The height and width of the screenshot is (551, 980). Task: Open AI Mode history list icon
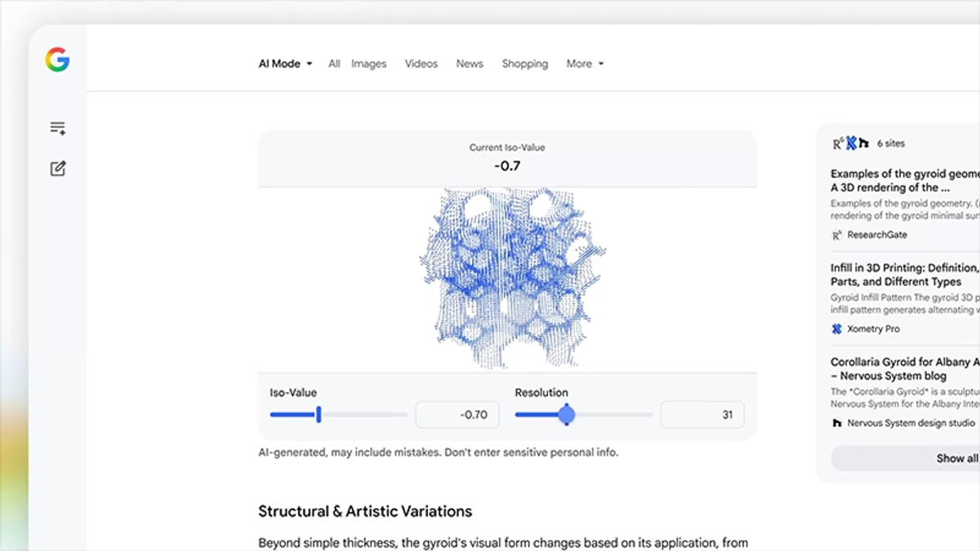point(57,128)
